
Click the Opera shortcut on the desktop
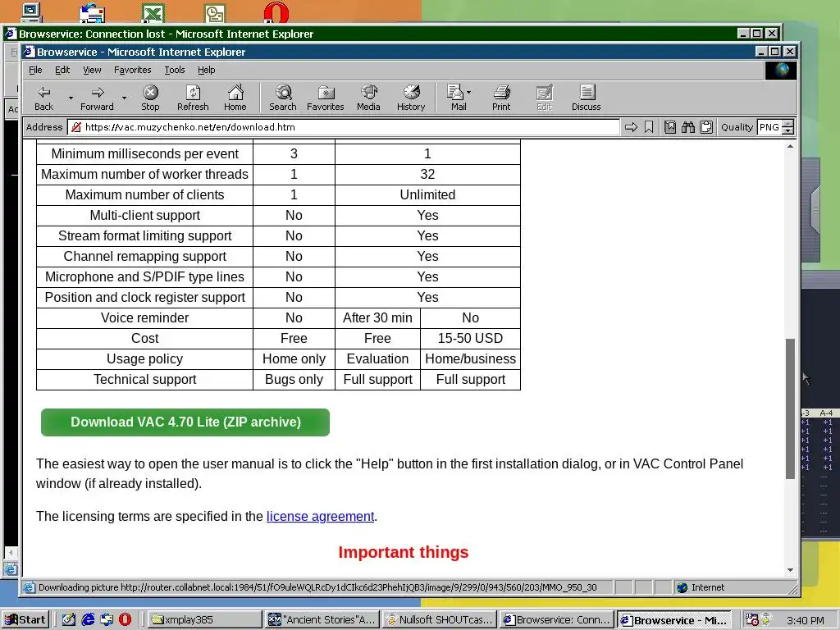pyautogui.click(x=276, y=11)
